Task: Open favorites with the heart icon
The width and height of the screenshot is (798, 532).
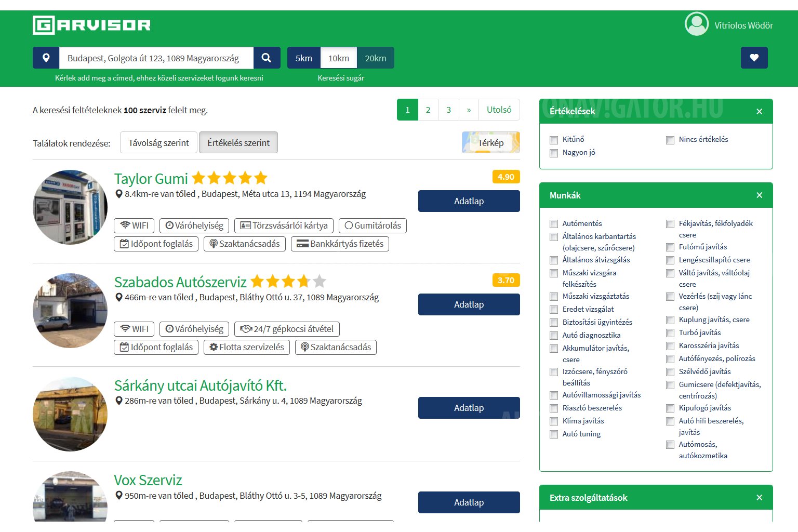Action: (x=754, y=58)
